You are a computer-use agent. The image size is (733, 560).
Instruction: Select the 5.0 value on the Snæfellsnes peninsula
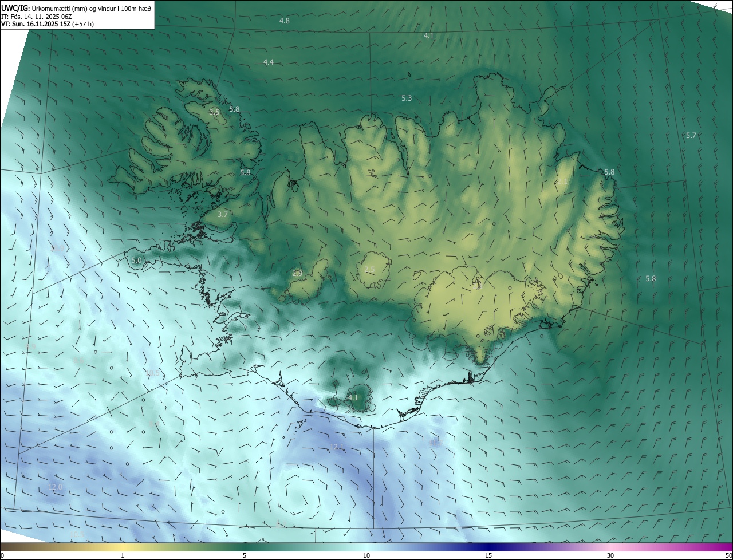click(136, 260)
